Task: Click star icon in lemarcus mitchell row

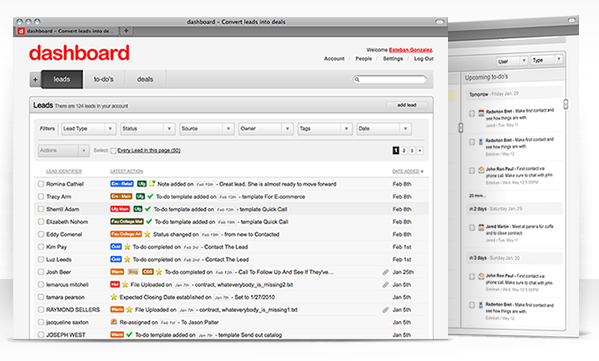Action: pyautogui.click(x=125, y=285)
